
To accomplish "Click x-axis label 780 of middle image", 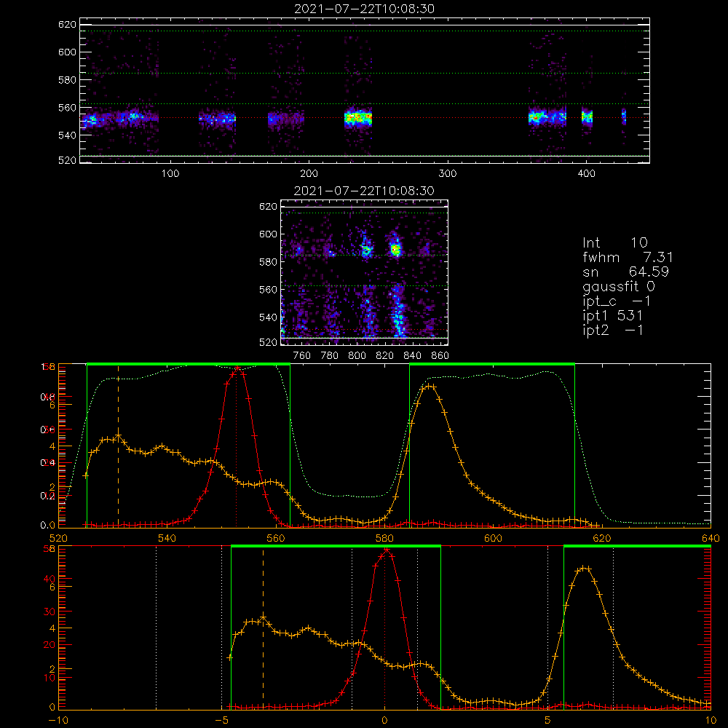I will pos(330,356).
